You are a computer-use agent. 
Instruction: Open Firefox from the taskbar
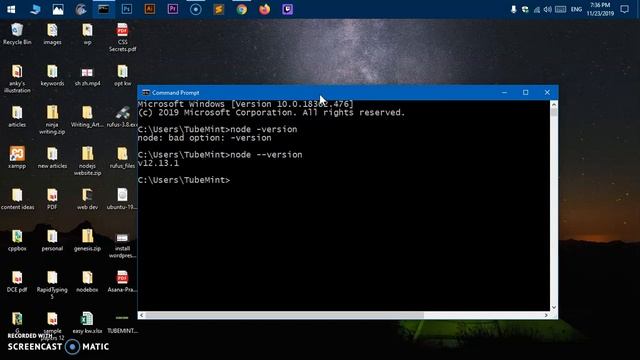click(264, 9)
